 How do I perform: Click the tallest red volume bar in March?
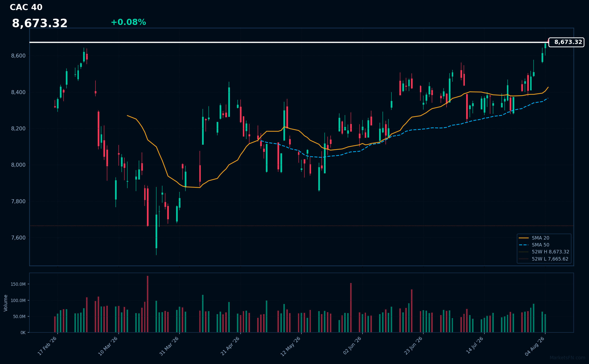pos(148,304)
